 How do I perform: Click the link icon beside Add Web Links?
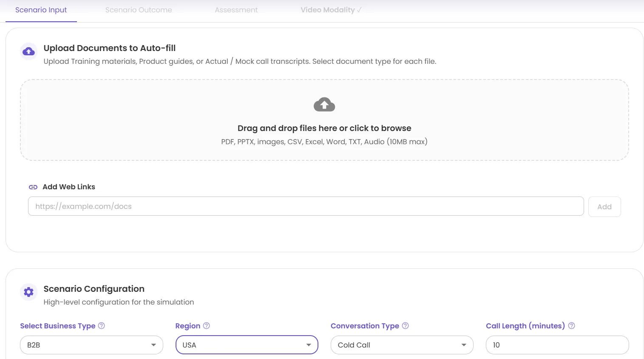(33, 187)
